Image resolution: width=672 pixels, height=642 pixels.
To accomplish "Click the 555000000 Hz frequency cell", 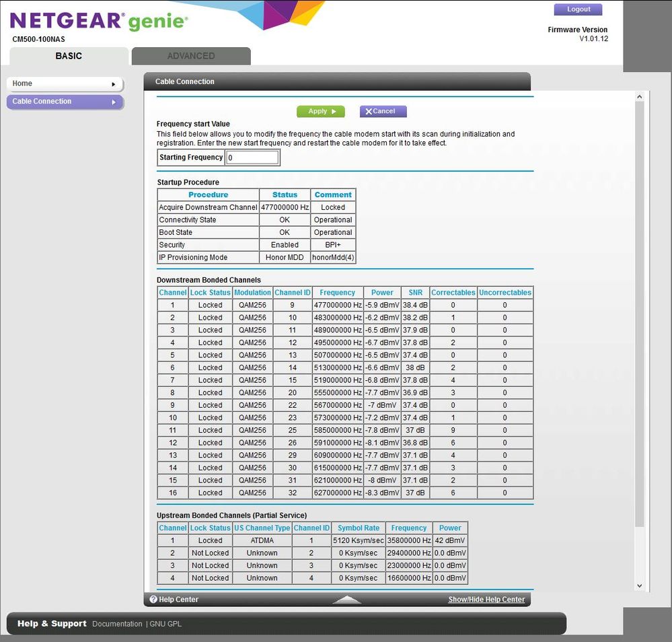I will click(338, 393).
